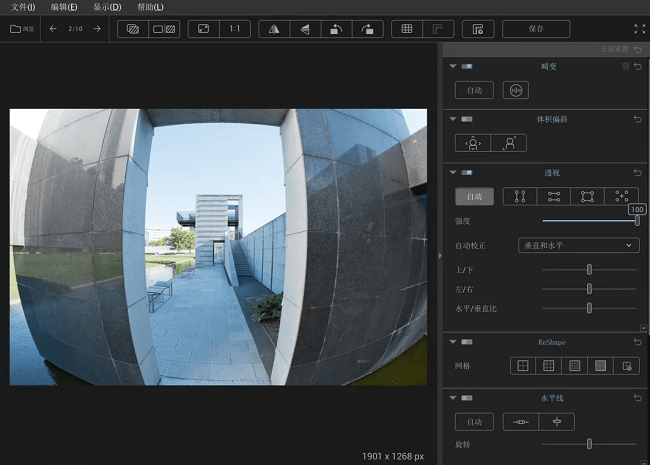Click 自动 button in 透视 panel

(474, 196)
